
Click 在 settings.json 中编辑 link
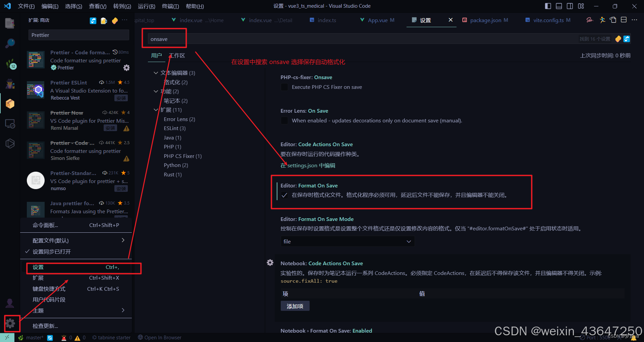pyautogui.click(x=308, y=166)
